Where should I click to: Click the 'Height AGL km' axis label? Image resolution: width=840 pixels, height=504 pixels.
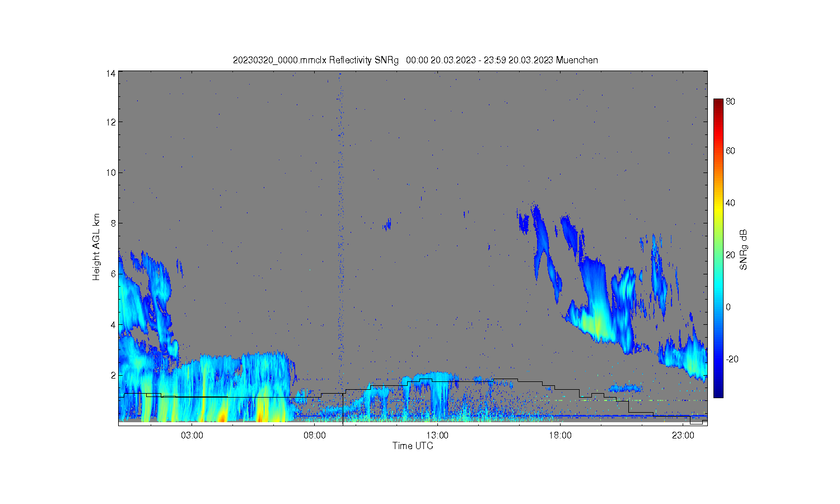pos(96,247)
